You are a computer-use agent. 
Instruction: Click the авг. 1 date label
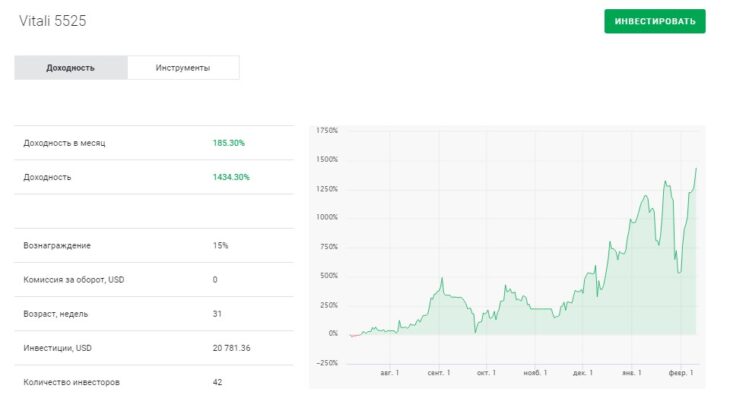(x=390, y=372)
